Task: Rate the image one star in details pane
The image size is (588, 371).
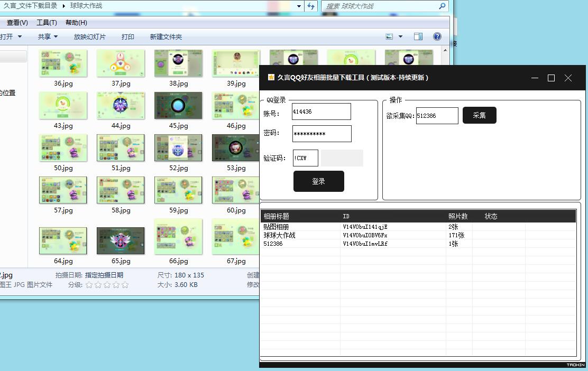Action: coord(89,285)
